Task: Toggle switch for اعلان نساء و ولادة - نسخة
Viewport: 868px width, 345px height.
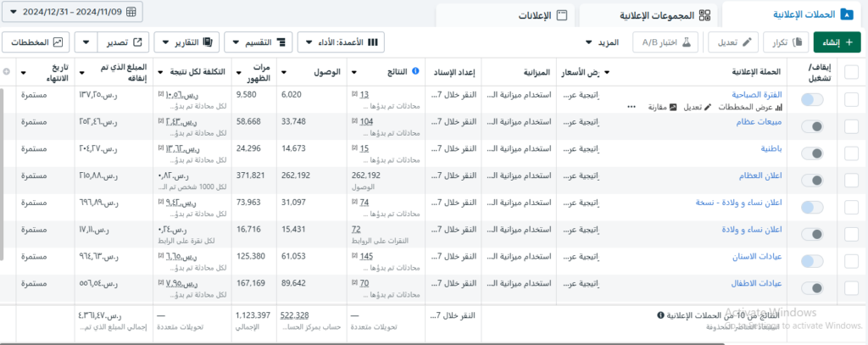Action: 812,207
